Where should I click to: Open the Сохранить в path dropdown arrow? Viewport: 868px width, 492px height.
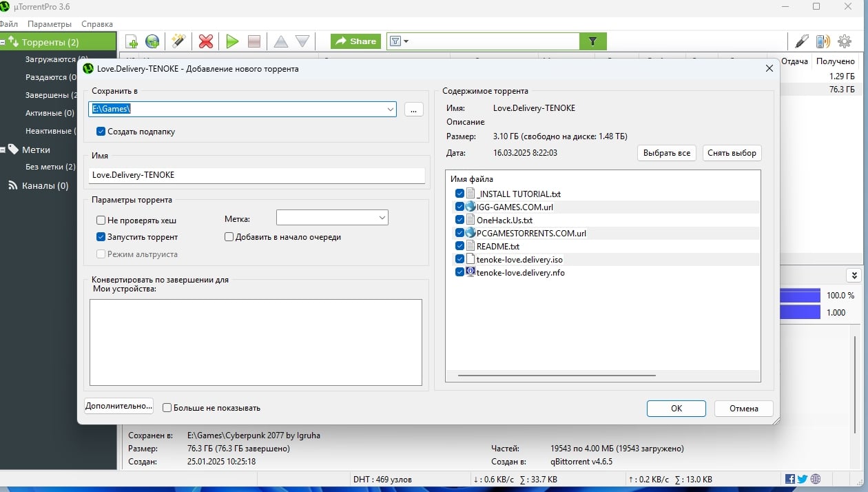[x=390, y=109]
